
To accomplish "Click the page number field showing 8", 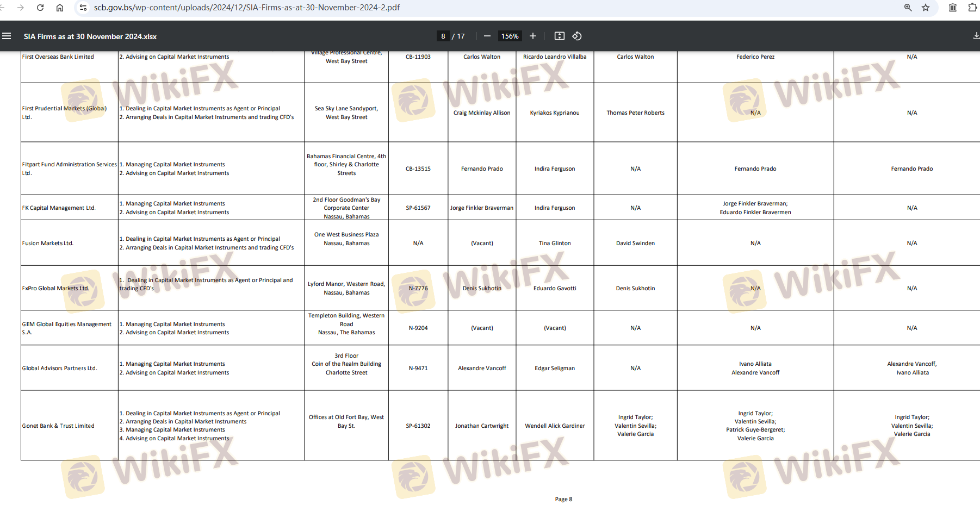I will [443, 36].
